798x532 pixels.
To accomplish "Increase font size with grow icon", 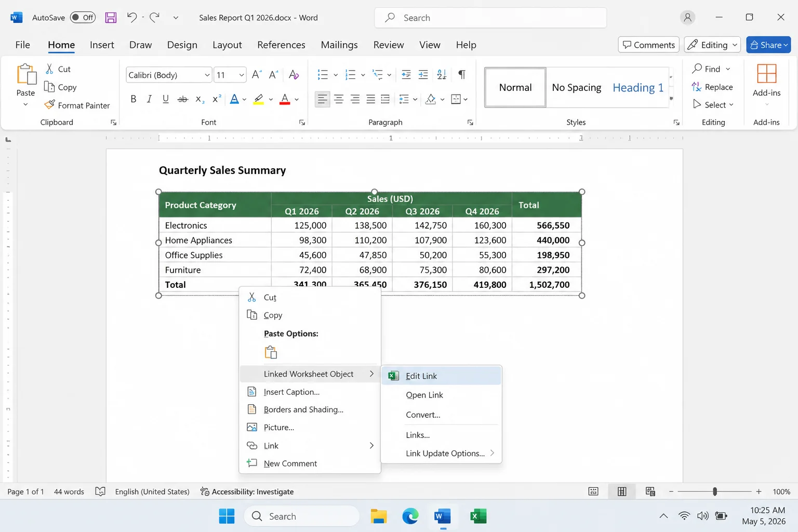I will click(x=256, y=75).
